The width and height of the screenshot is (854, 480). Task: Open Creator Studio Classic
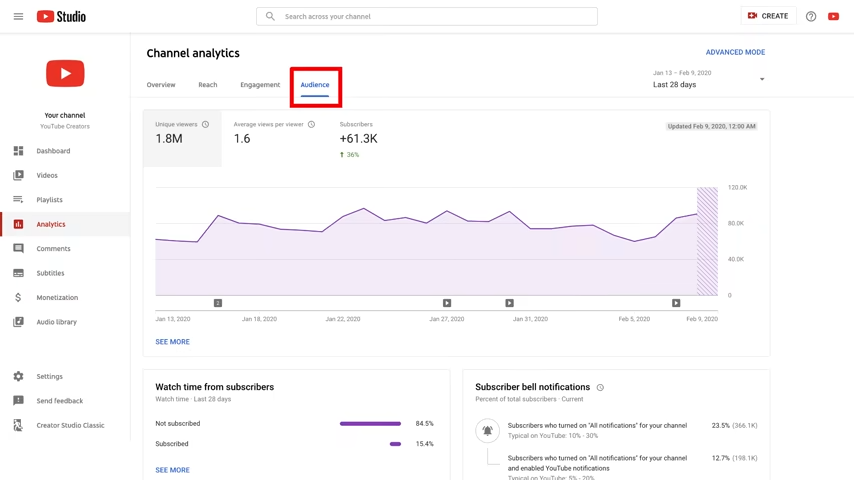(70, 425)
